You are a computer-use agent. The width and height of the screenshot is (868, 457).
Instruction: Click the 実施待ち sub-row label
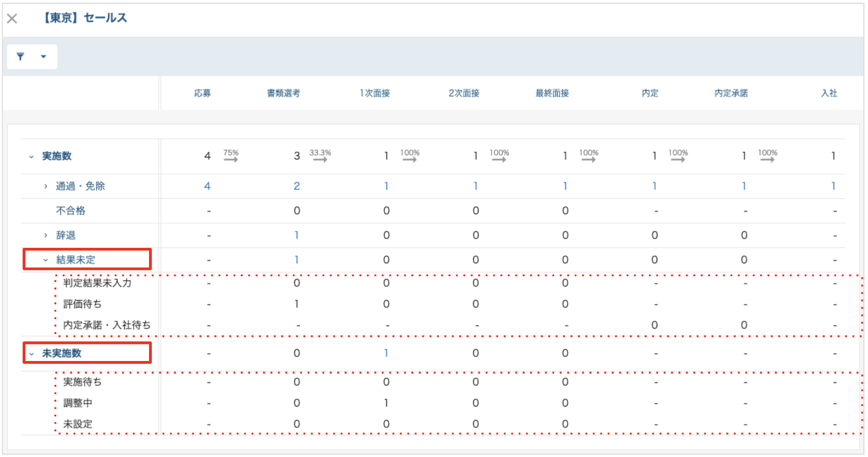point(82,382)
